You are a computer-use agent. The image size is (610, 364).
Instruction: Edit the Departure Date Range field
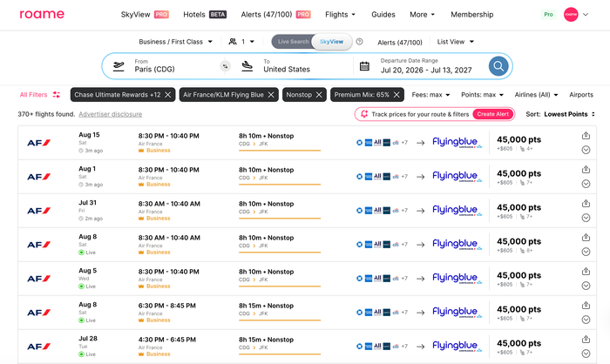(x=425, y=66)
